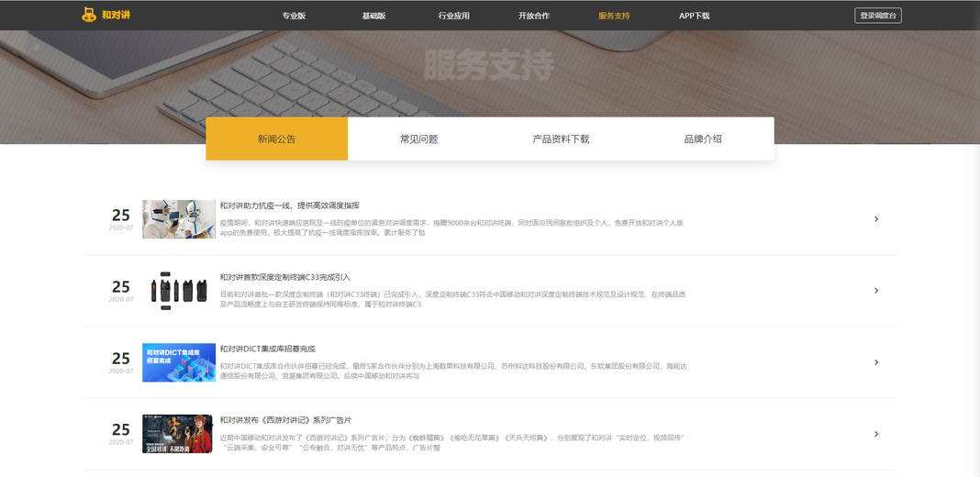Open the DICT集成库 blue banner thumbnail
The width and height of the screenshot is (980, 477).
(x=179, y=362)
